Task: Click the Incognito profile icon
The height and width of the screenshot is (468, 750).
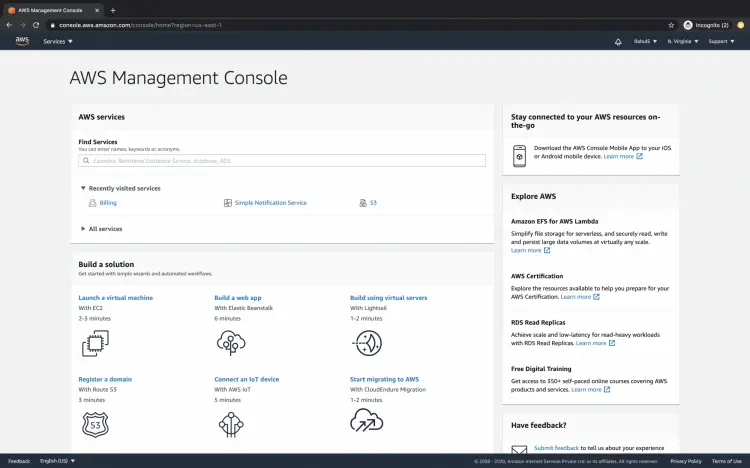Action: [688, 25]
